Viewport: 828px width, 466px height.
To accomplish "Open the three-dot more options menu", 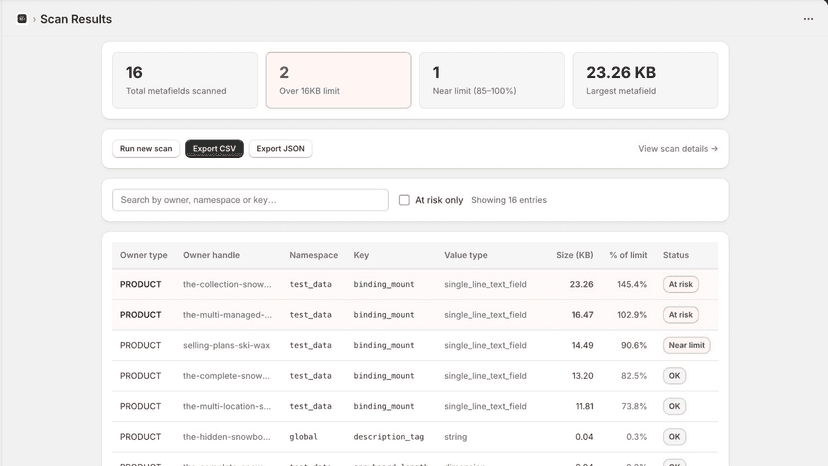I will (808, 19).
